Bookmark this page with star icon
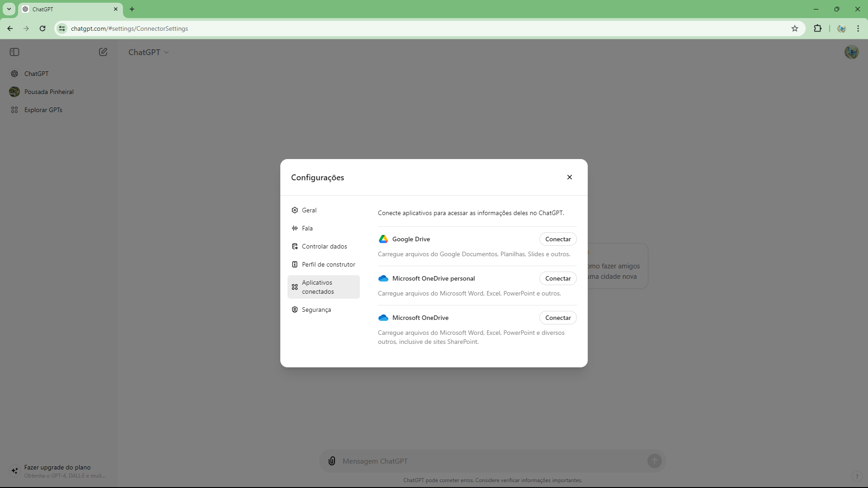The height and width of the screenshot is (488, 868). click(x=795, y=28)
